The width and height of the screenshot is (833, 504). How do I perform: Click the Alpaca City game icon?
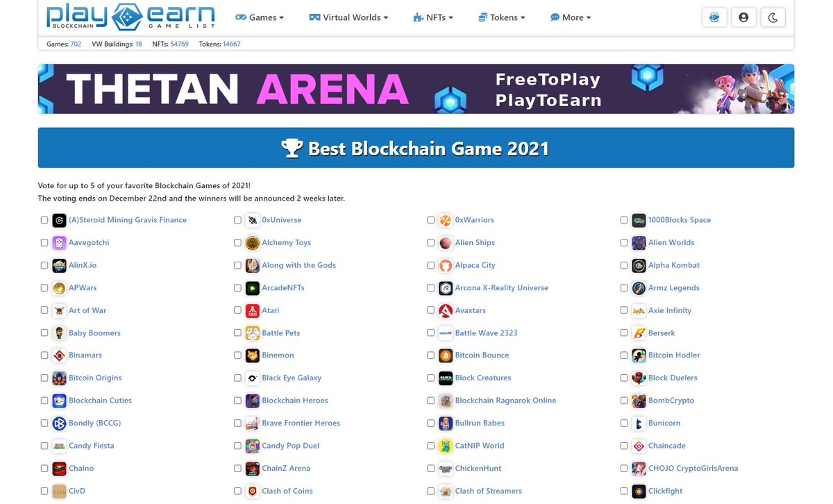coord(446,265)
